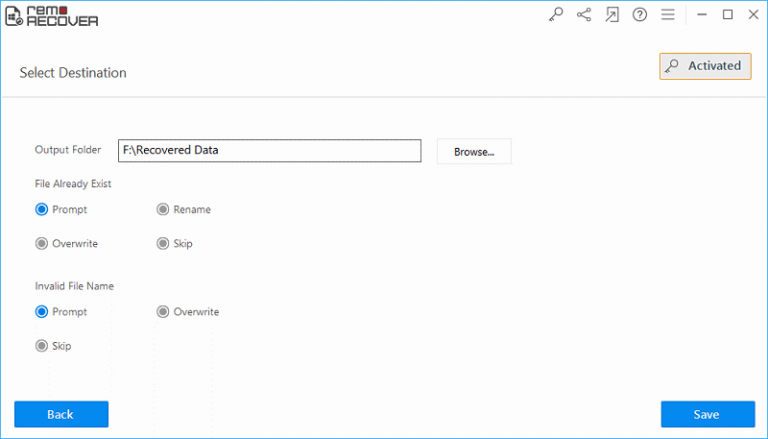Click the share icon
This screenshot has width=768, height=439.
click(x=584, y=15)
